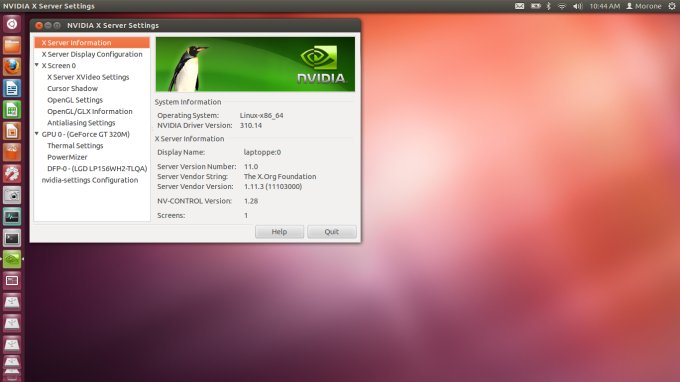Open the PowerMizer page
The image size is (680, 382).
tap(67, 157)
